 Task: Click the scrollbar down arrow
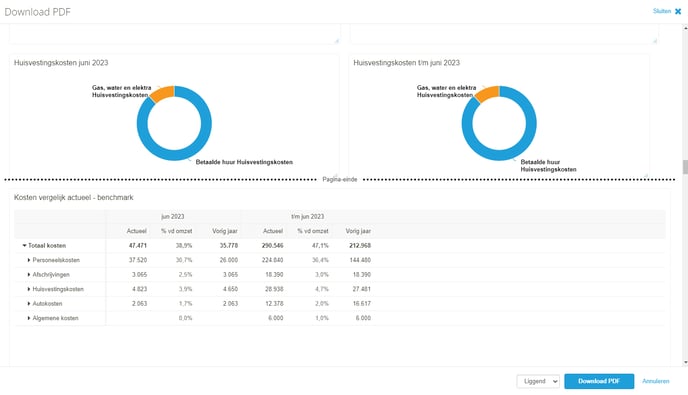pyautogui.click(x=685, y=363)
